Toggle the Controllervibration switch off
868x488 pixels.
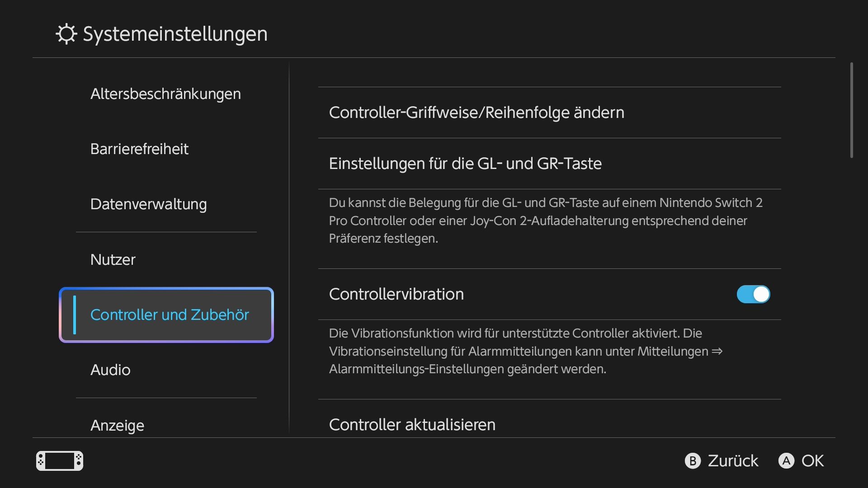tap(753, 294)
